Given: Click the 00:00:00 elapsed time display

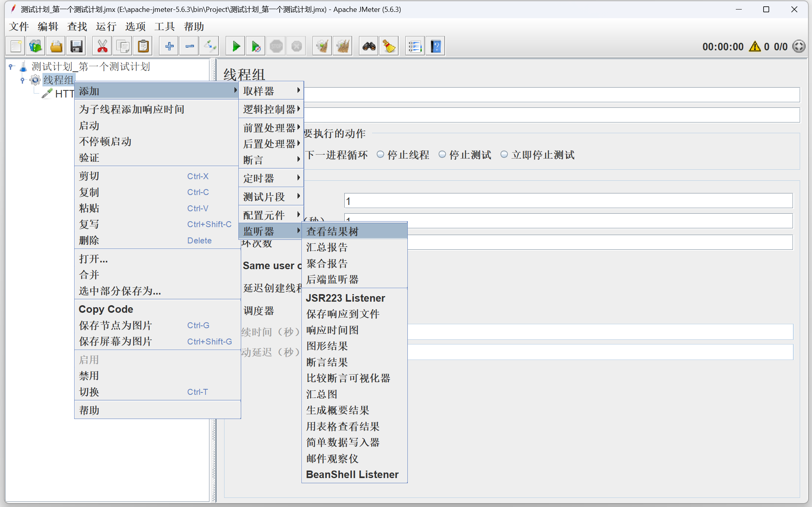Looking at the screenshot, I should [723, 46].
